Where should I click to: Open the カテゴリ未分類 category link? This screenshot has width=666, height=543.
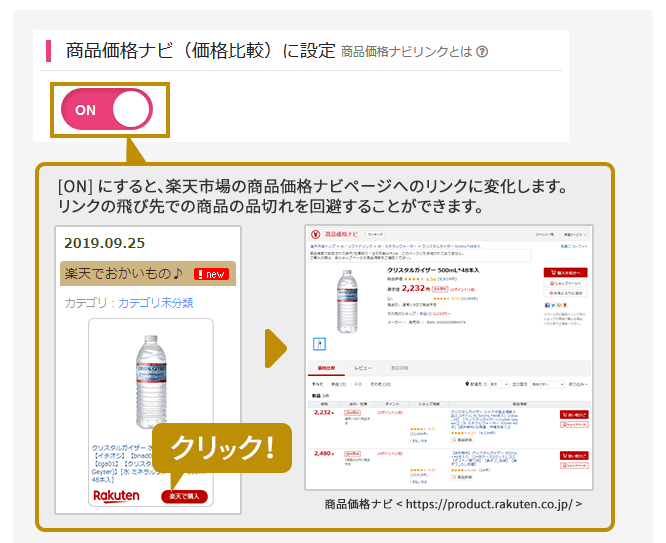(x=155, y=303)
